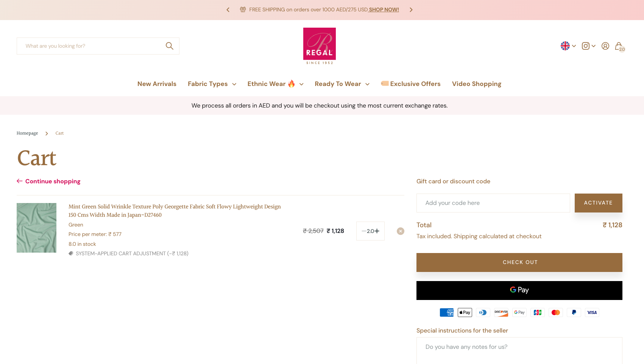The height and width of the screenshot is (364, 644).
Task: Click the quantity value 2.0 field
Action: pyautogui.click(x=370, y=231)
